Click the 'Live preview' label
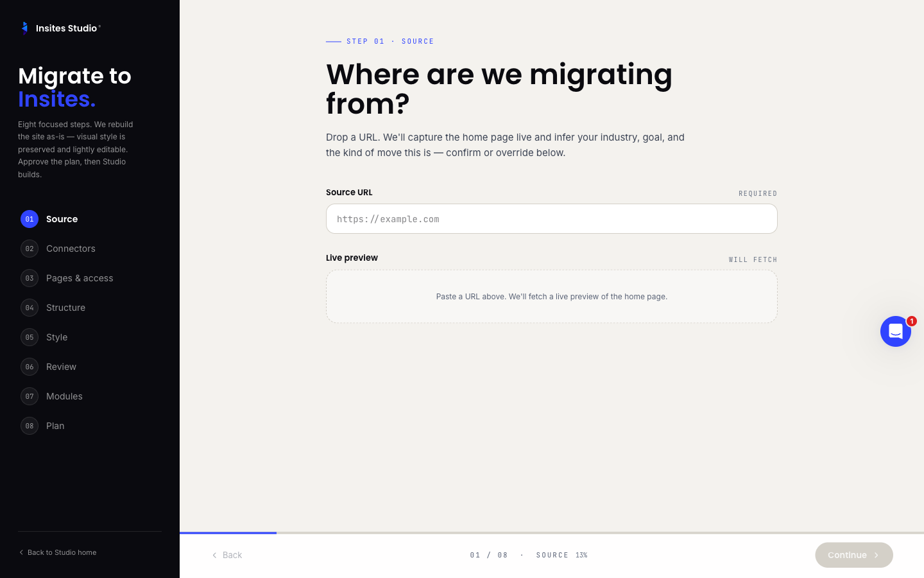 pos(352,258)
